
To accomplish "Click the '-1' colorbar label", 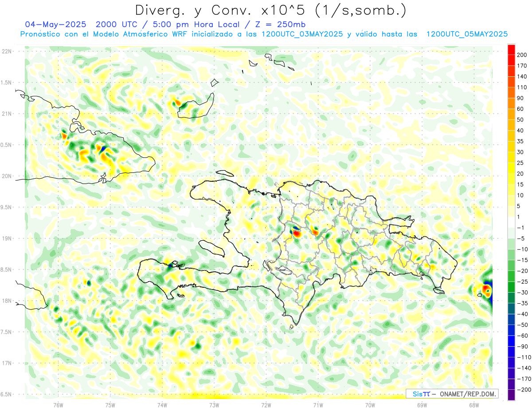I will tap(521, 227).
